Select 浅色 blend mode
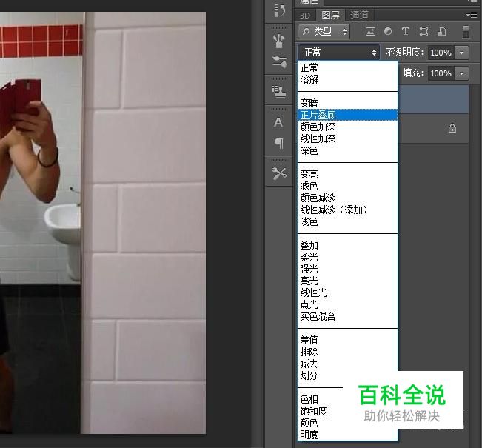Viewport: 482px width, 448px height. click(348, 221)
